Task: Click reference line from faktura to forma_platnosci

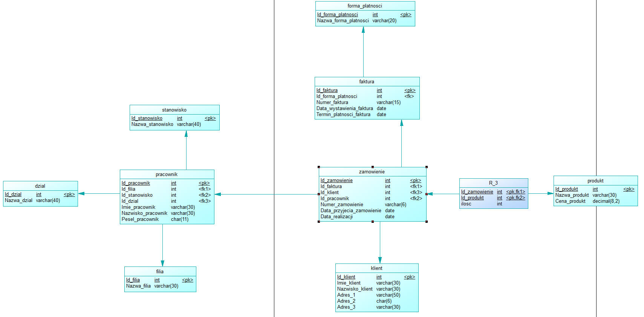Action: [x=363, y=52]
